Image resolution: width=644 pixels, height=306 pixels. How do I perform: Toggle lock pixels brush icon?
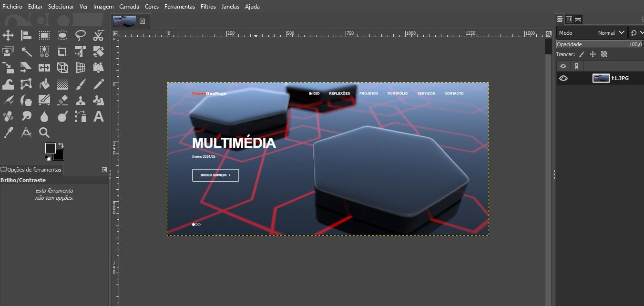[582, 54]
